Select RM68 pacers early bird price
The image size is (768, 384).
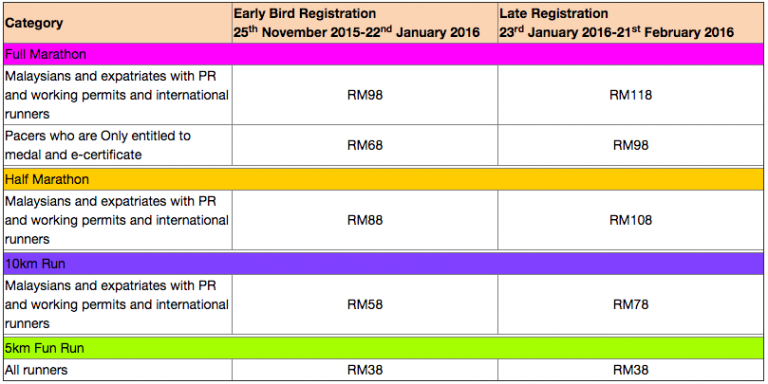[x=365, y=145]
